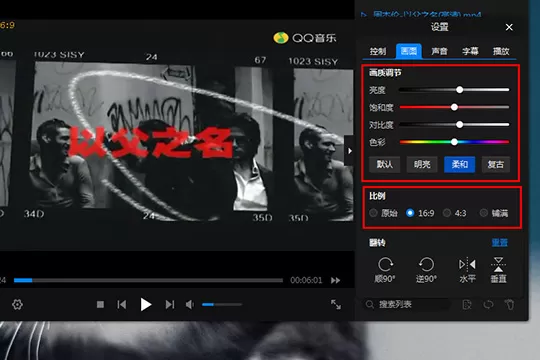Switch to the 声音 tab

[x=439, y=51]
